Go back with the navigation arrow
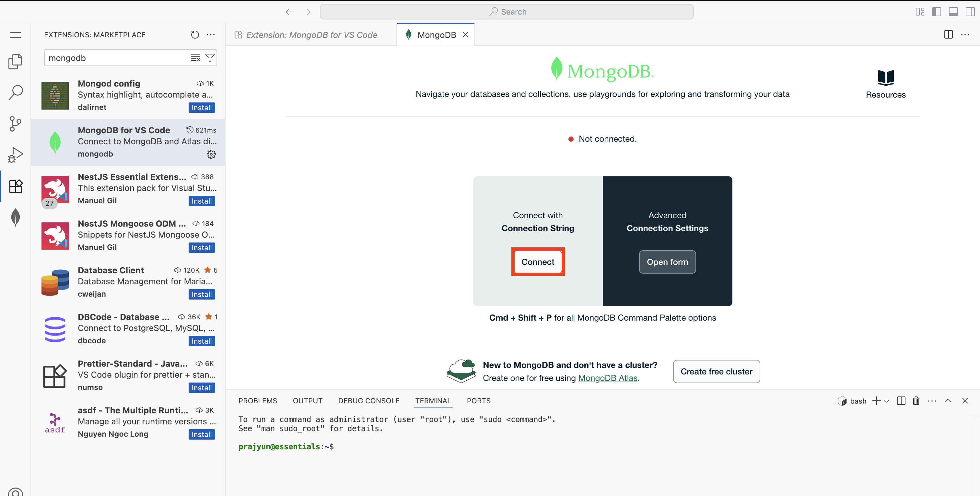Viewport: 980px width, 496px height. tap(289, 12)
